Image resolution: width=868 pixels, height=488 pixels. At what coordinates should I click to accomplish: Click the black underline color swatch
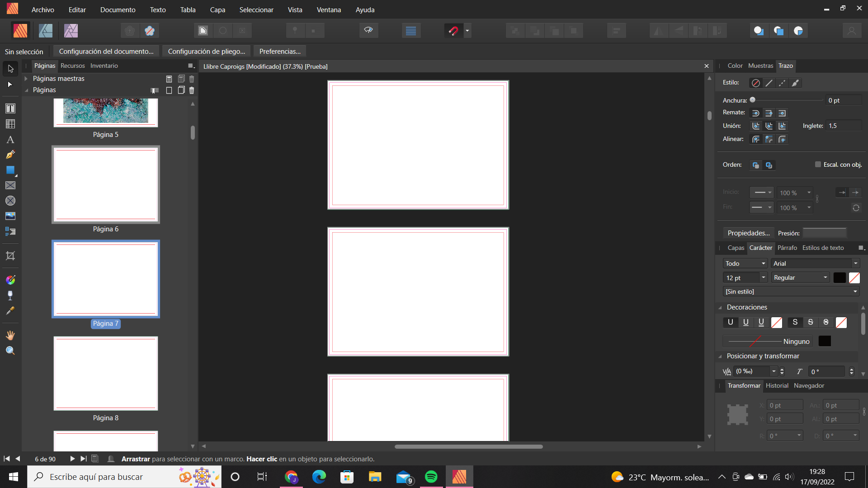(x=825, y=341)
